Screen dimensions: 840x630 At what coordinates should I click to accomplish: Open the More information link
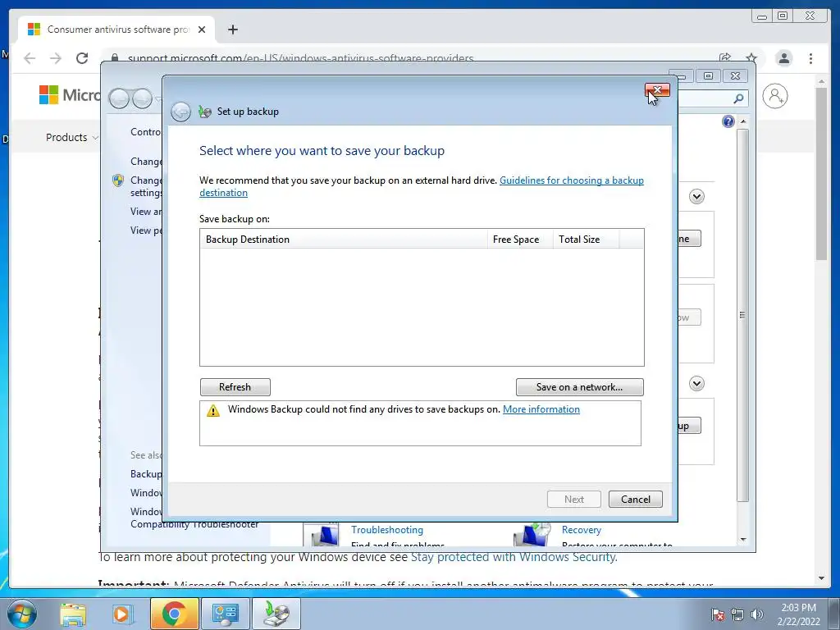541,409
